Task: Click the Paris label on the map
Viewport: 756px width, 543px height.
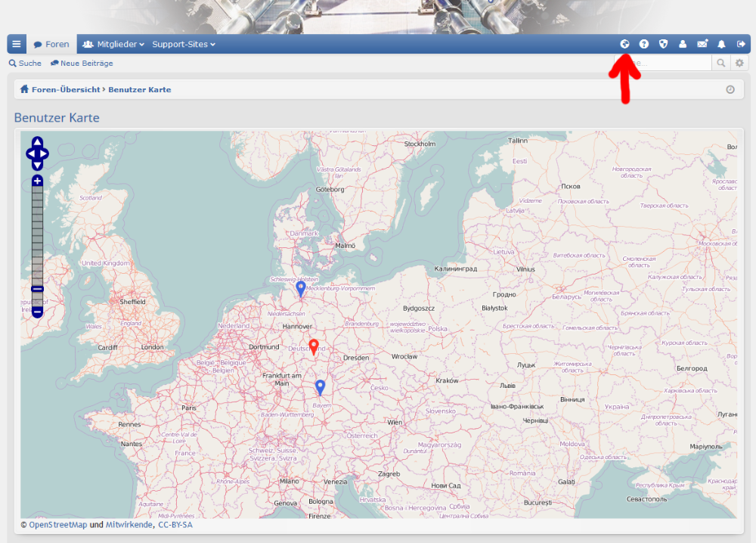Action: click(x=189, y=408)
